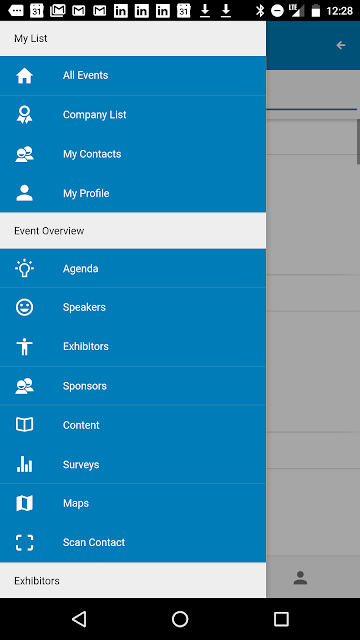Tap the Scan Contact frame icon

coord(24,542)
